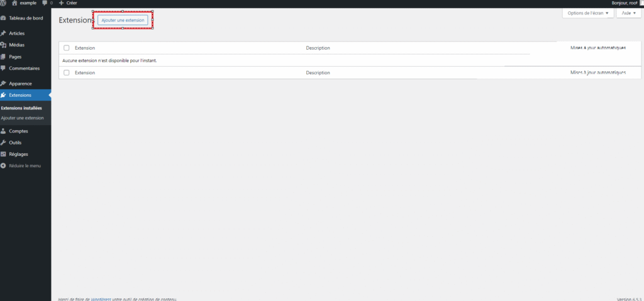Open the WordPress link in footer
This screenshot has width=644, height=301.
coord(101,299)
